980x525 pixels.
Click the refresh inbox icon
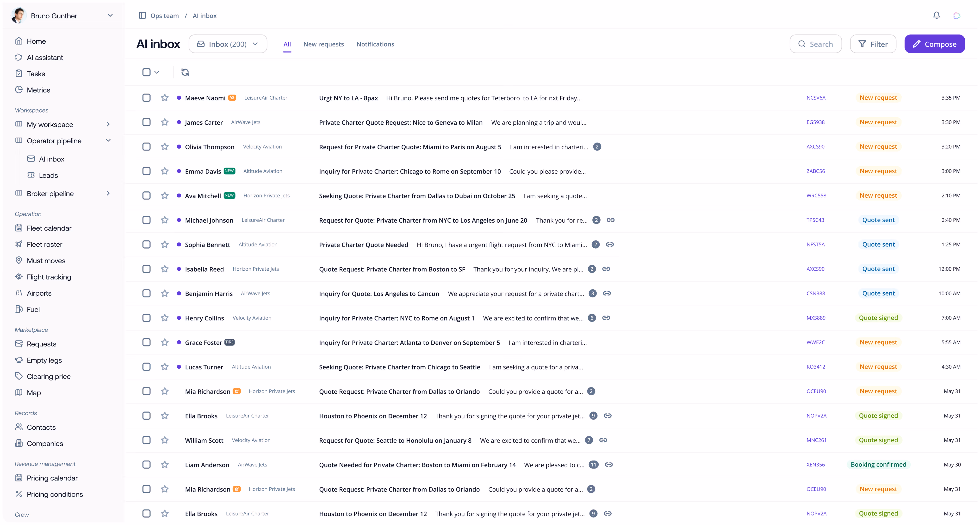(185, 72)
